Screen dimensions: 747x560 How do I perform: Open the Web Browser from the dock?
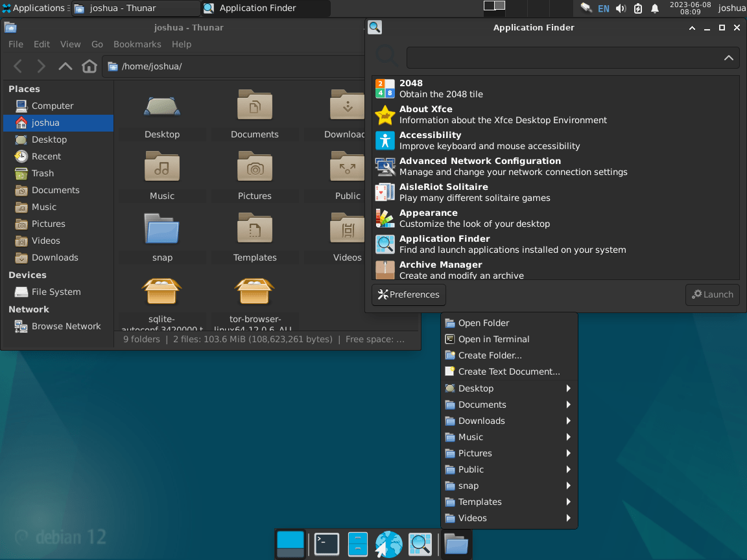pyautogui.click(x=388, y=544)
